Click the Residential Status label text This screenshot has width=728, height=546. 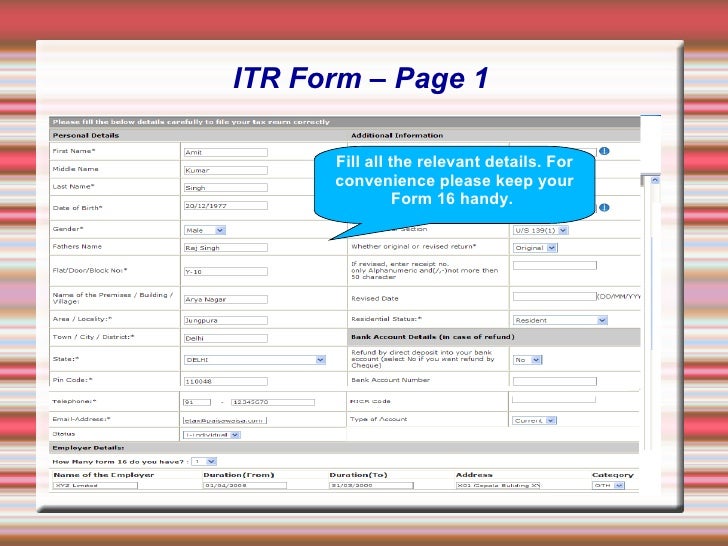click(x=386, y=319)
